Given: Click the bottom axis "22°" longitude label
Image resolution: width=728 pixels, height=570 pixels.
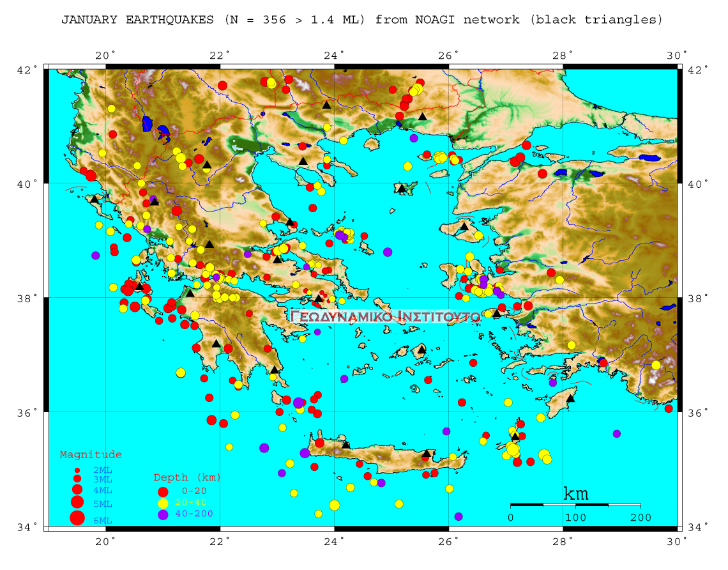Looking at the screenshot, I should pyautogui.click(x=220, y=541).
